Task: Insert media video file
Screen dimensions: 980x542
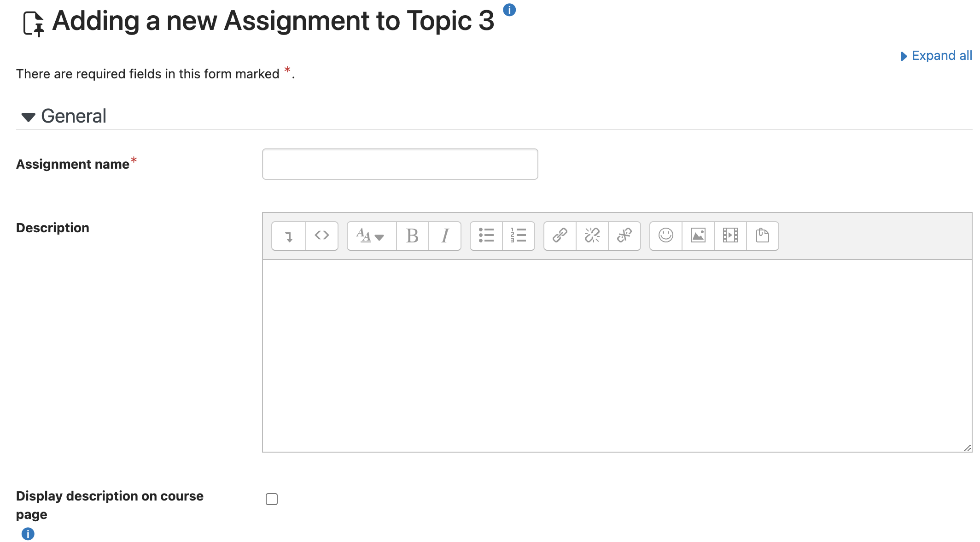Action: [730, 236]
